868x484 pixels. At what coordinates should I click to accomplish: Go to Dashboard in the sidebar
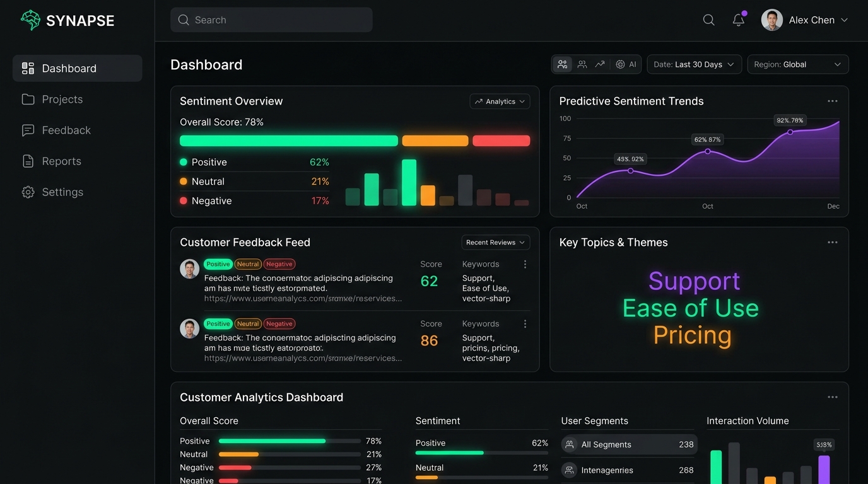[78, 68]
